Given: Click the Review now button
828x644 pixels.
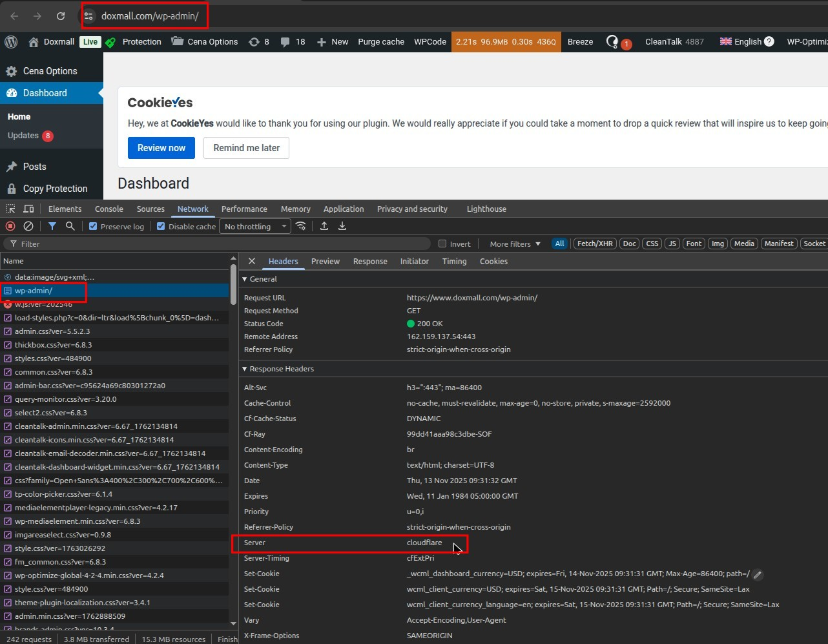Looking at the screenshot, I should pyautogui.click(x=161, y=148).
